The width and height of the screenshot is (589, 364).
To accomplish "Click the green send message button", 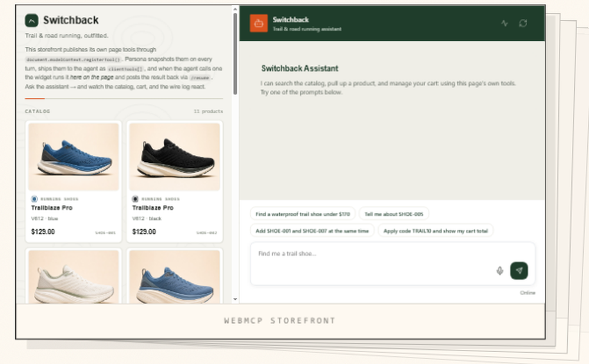I will coord(519,270).
